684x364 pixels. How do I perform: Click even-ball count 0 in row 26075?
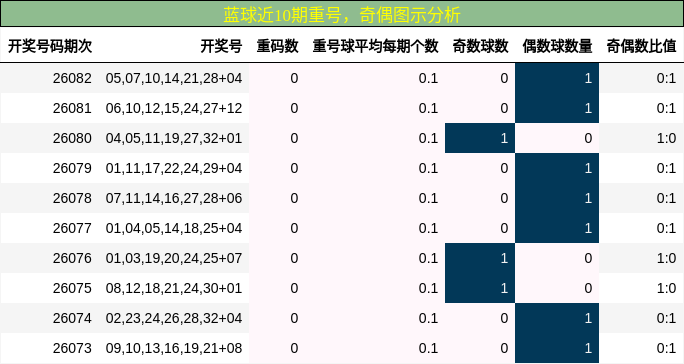(x=588, y=288)
